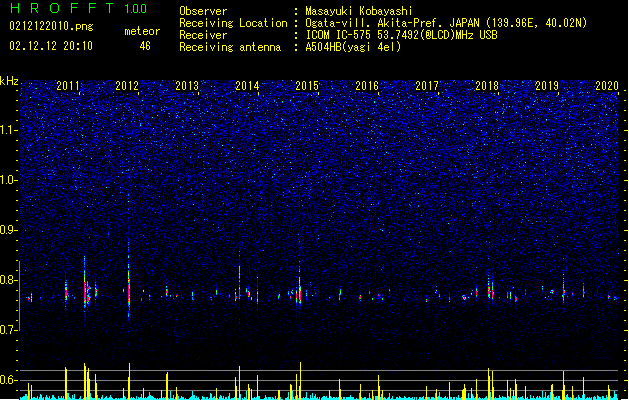Click the 2020 time marker
This screenshot has width=629, height=400.
607,86
